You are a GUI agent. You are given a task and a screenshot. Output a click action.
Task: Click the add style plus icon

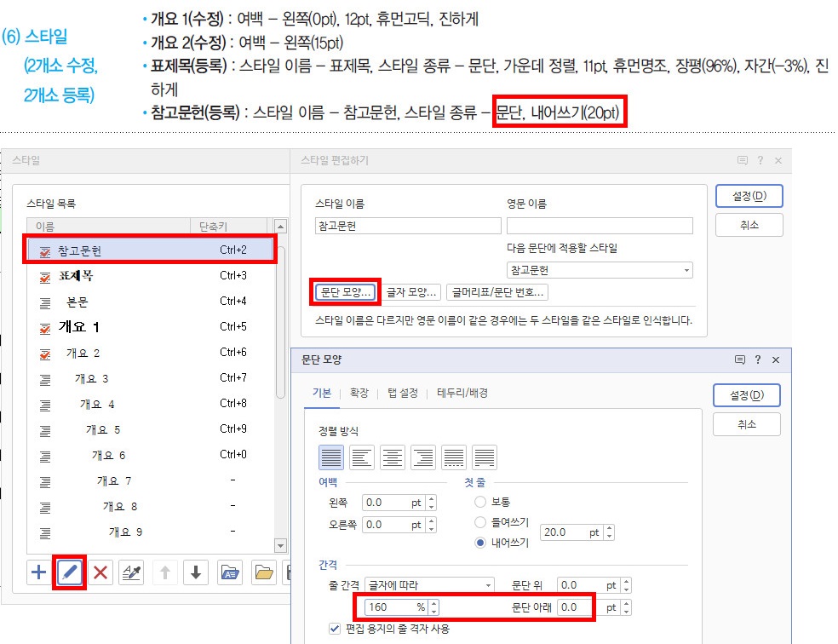click(38, 572)
